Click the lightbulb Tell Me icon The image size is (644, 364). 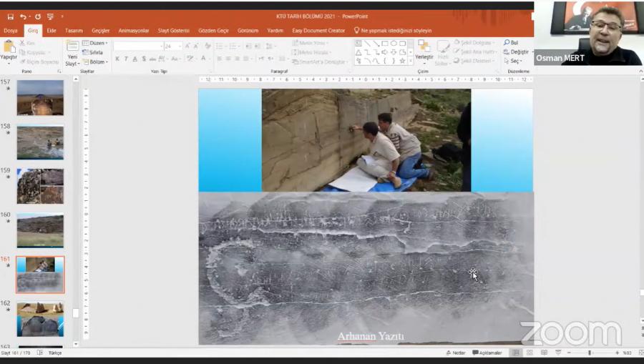point(356,30)
